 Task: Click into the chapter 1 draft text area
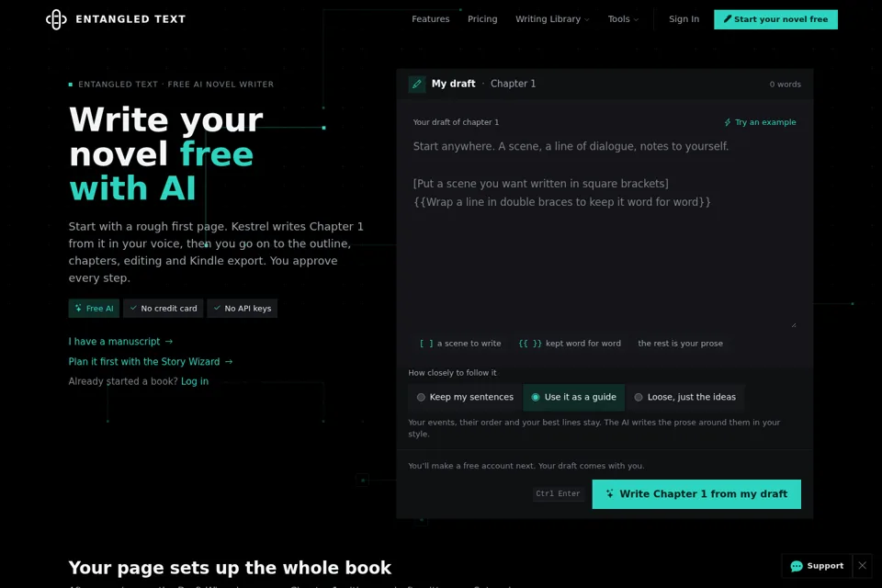tap(605, 231)
